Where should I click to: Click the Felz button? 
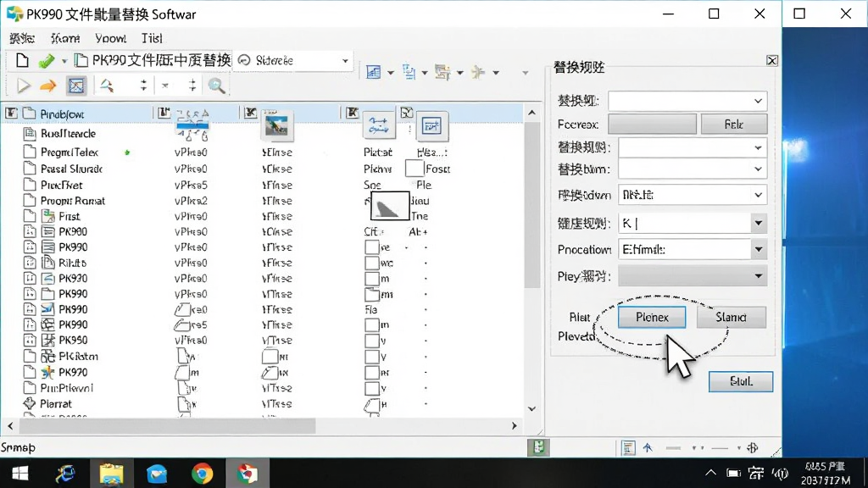click(x=734, y=125)
